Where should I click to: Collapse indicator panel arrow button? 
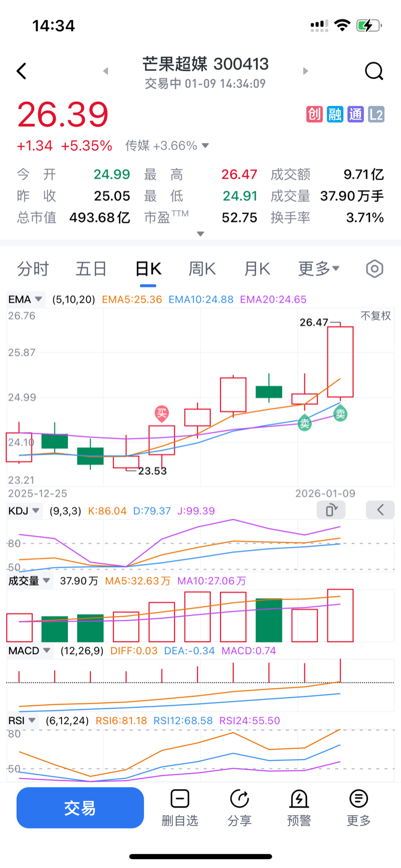click(x=380, y=510)
